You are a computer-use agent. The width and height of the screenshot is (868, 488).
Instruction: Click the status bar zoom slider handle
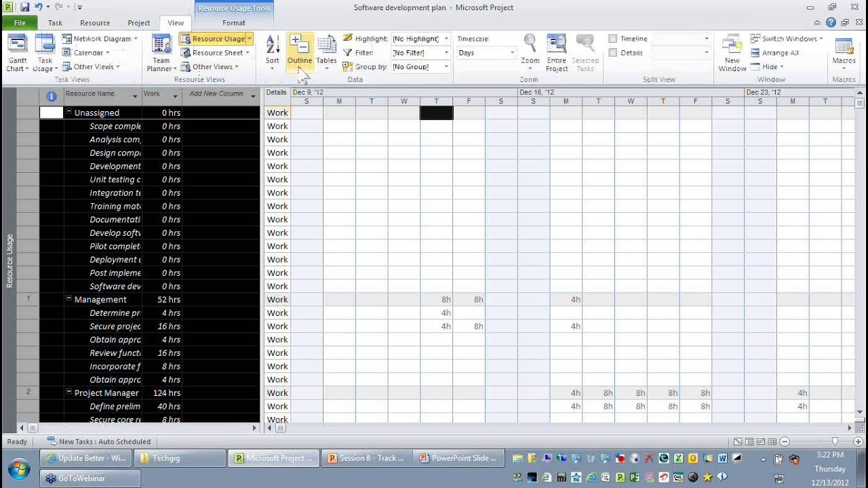[835, 442]
